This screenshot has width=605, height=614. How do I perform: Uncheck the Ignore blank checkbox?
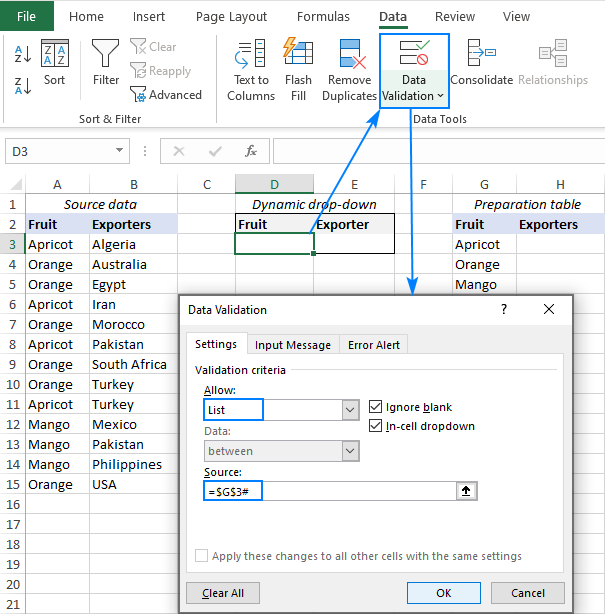coord(376,407)
